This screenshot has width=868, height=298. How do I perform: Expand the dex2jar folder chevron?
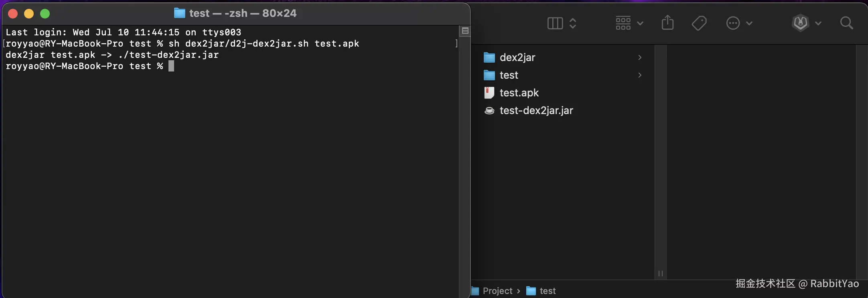pos(640,57)
